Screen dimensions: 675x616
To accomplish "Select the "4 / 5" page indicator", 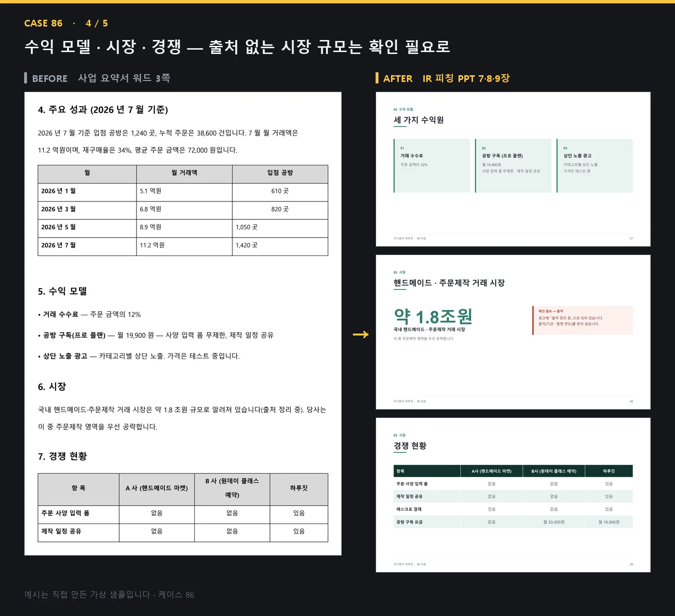I will [x=96, y=23].
